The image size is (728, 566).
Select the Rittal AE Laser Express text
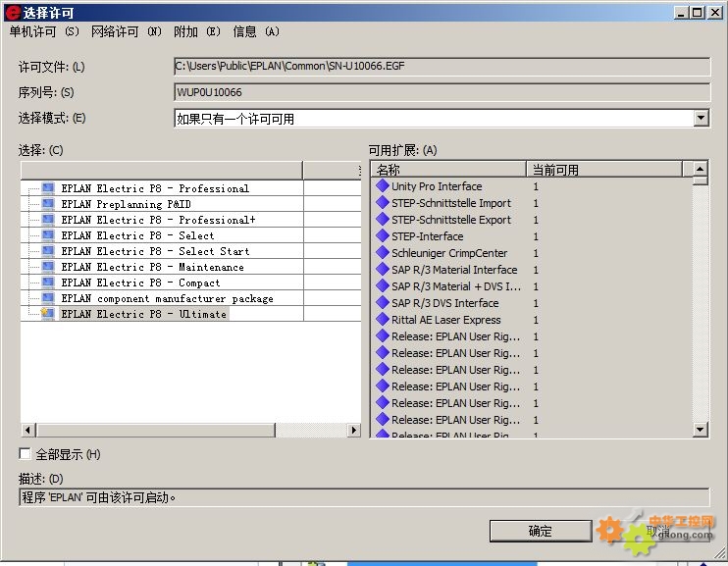pyautogui.click(x=446, y=320)
